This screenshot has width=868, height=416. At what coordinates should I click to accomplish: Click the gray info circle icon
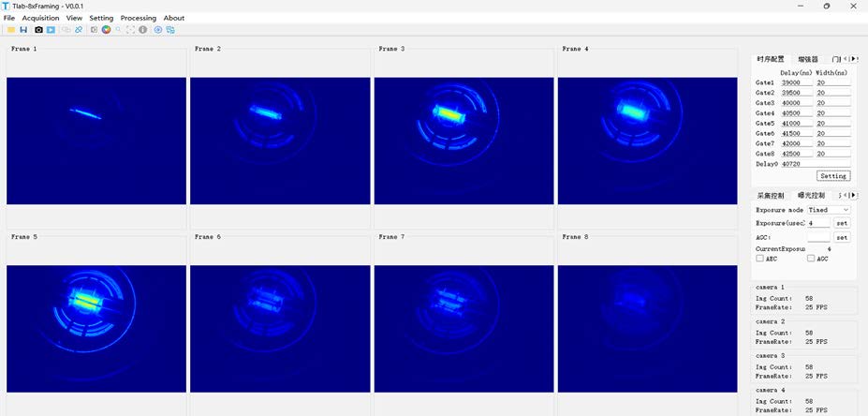142,30
